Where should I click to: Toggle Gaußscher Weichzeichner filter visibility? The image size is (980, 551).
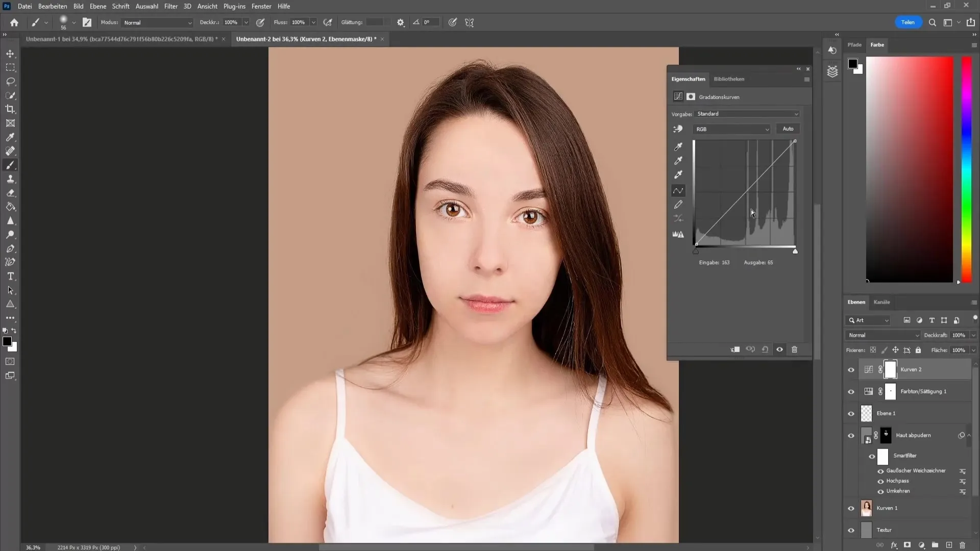[x=880, y=471]
